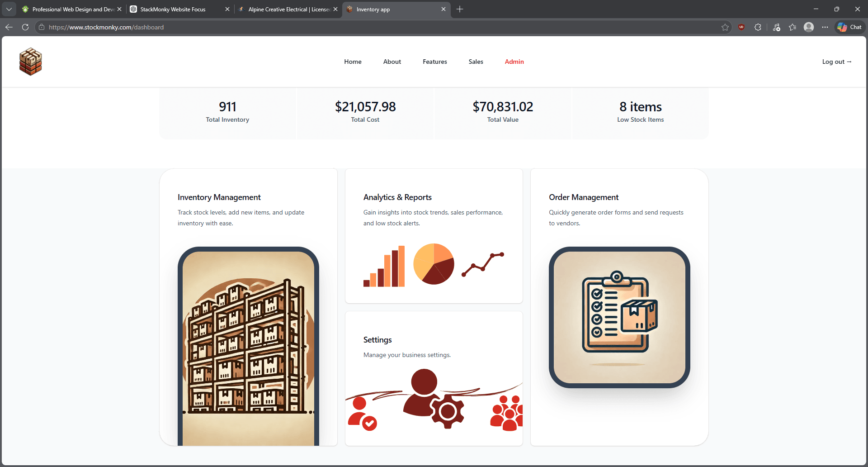Screen dimensions: 868x467
Task: Open the tab list dropdown chevron
Action: [9, 9]
